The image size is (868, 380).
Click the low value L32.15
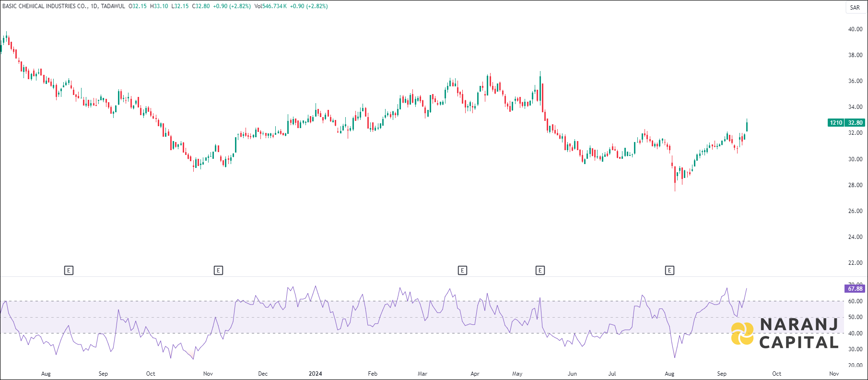pyautogui.click(x=180, y=6)
